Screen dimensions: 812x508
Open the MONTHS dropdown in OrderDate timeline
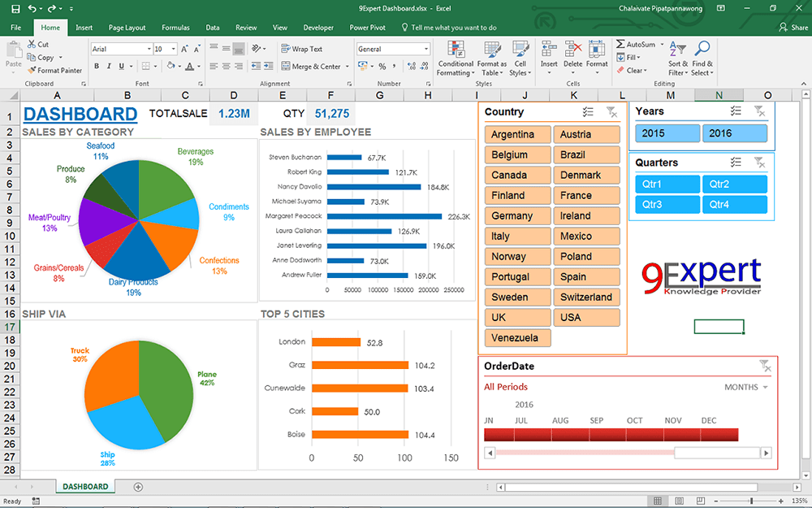tap(744, 388)
